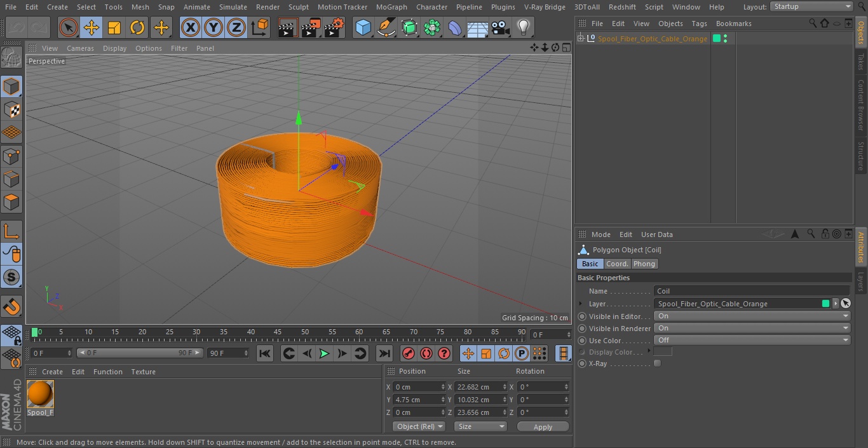The width and height of the screenshot is (868, 448).
Task: Switch to Model mode in left toolbar
Action: click(11, 86)
